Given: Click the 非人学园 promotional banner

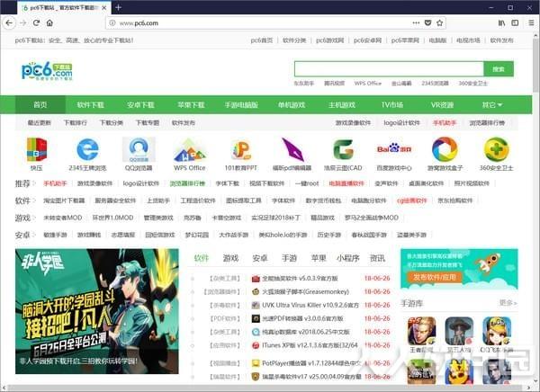Looking at the screenshot, I should (97, 311).
